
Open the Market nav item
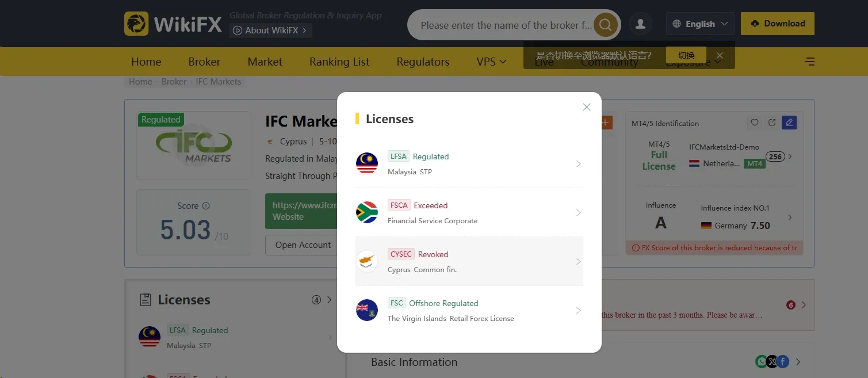(265, 62)
